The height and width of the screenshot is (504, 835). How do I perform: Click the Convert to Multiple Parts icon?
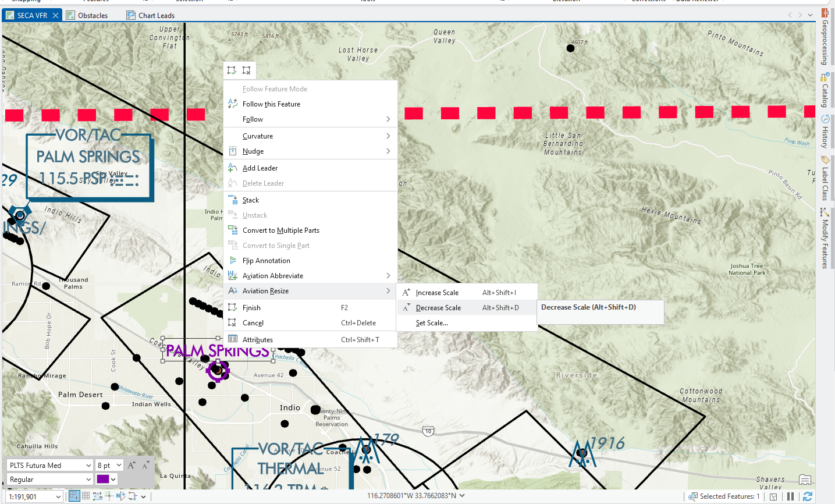click(x=233, y=230)
